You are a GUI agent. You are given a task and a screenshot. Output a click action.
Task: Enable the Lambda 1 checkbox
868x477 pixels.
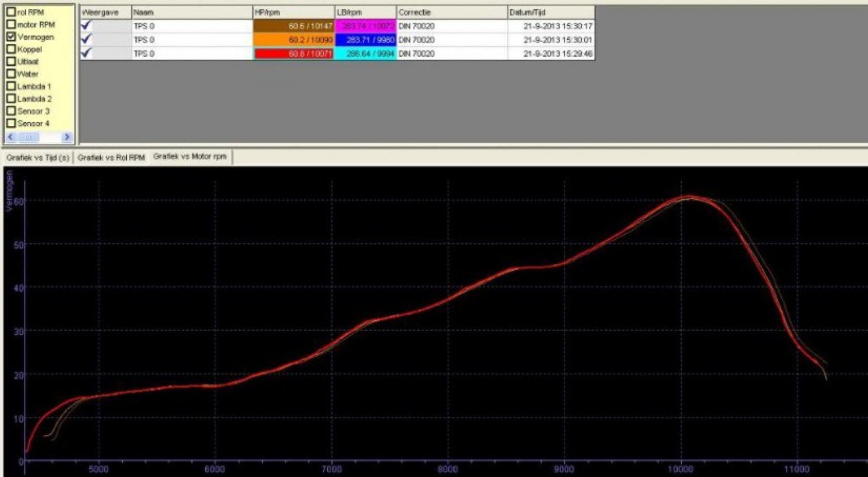(11, 86)
